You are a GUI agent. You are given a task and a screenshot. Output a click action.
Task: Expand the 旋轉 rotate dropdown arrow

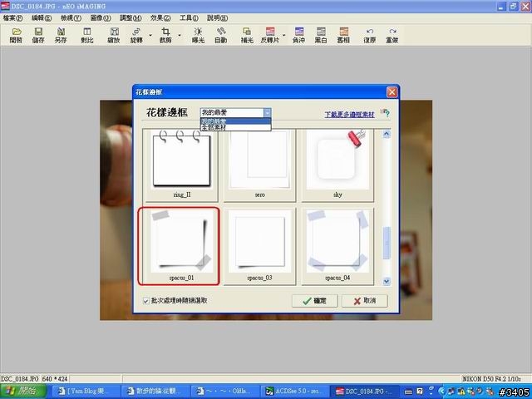tap(150, 35)
